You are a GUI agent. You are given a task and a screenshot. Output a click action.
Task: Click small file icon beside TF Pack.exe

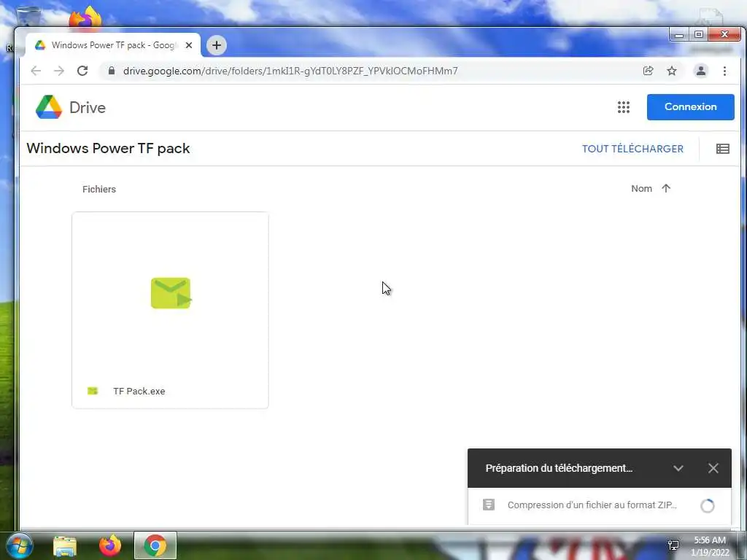tap(93, 391)
